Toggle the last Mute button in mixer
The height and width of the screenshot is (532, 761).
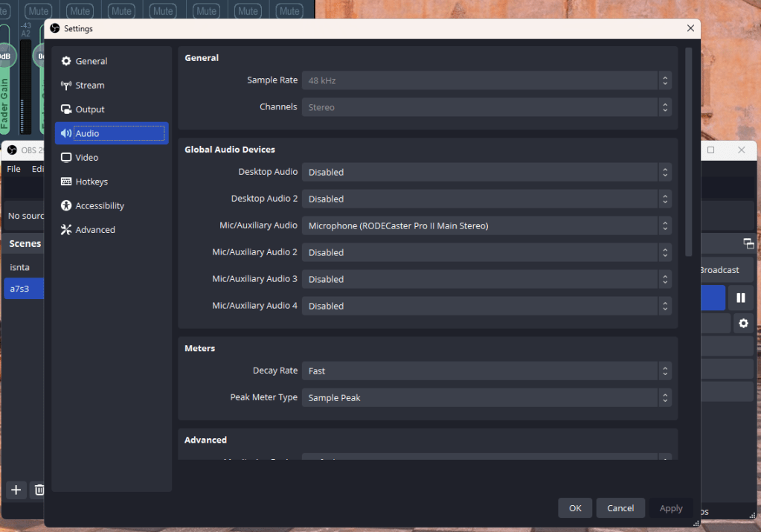pyautogui.click(x=289, y=10)
